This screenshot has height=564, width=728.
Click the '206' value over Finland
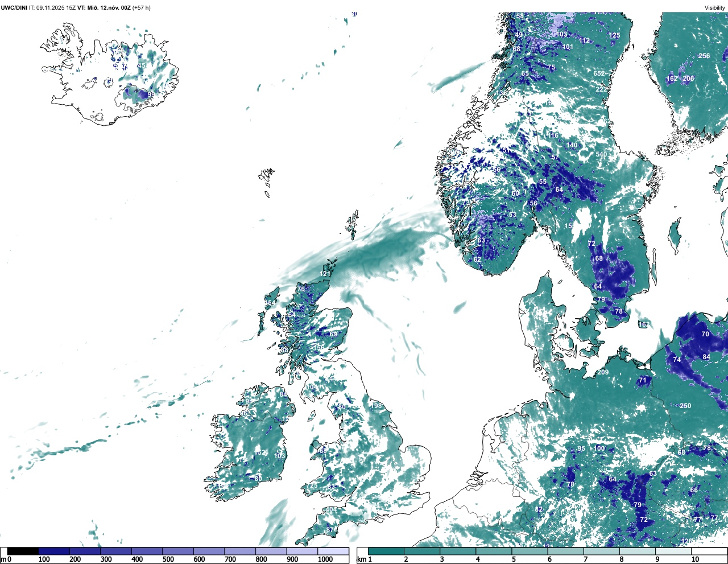pos(688,79)
